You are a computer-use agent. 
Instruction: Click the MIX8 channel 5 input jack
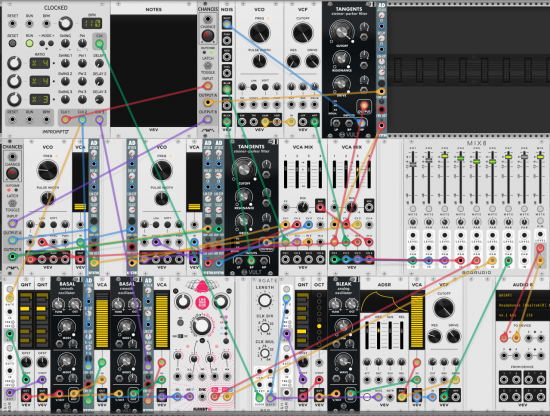coord(476,261)
